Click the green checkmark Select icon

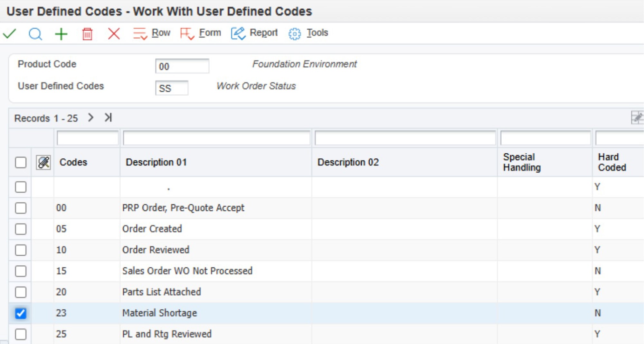click(x=9, y=33)
